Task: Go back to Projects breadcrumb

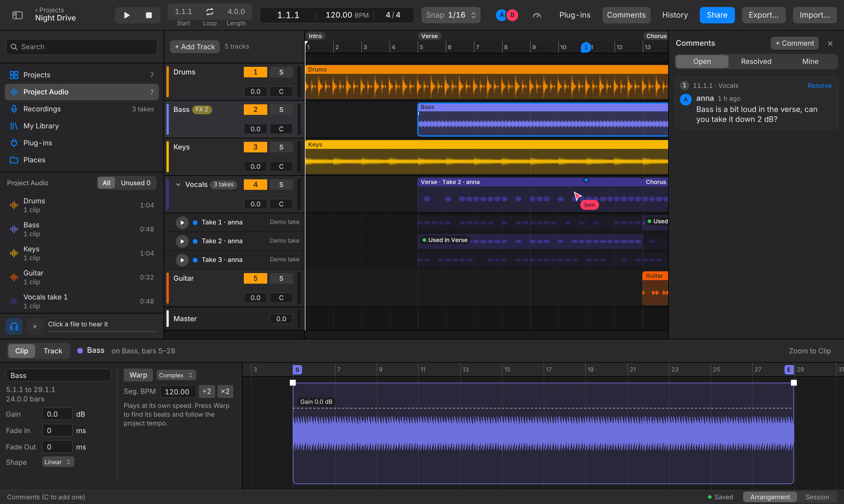Action: (50, 10)
